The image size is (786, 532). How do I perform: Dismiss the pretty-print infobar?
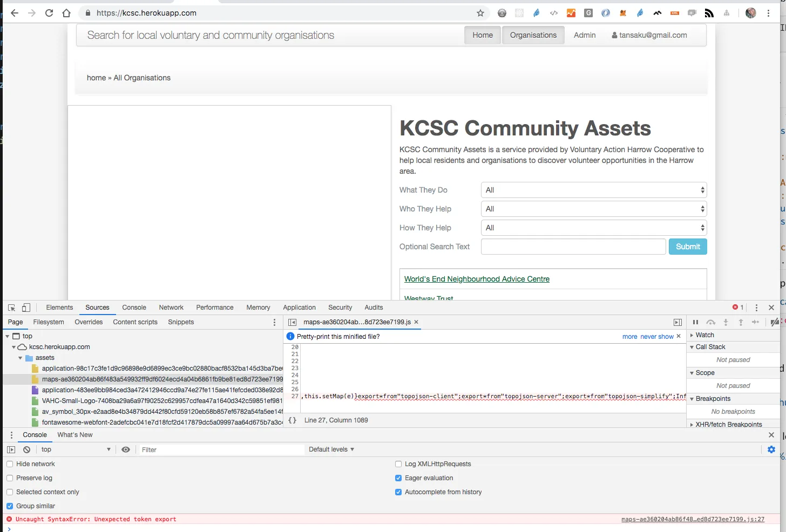point(679,336)
